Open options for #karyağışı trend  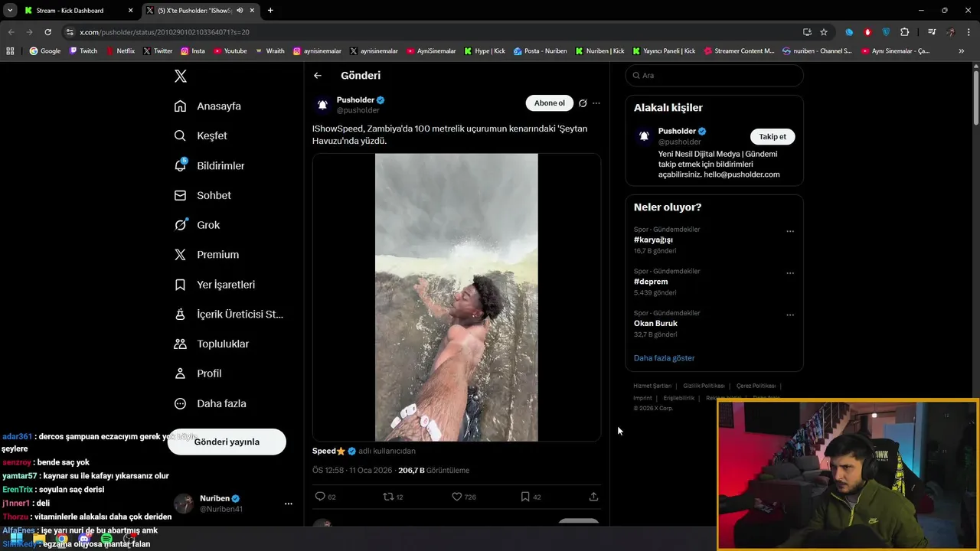pos(790,231)
